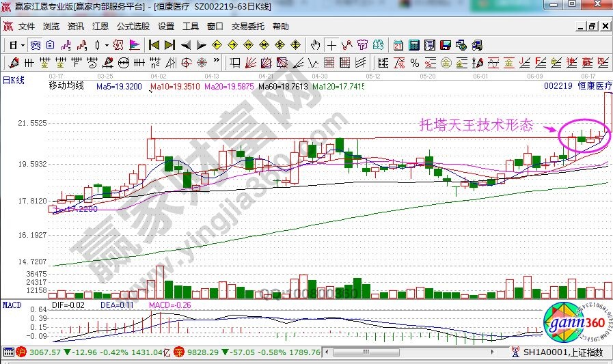613x364 pixels.
Task: Click the yellow diamond left-arrow icon
Action: pyautogui.click(x=217, y=45)
